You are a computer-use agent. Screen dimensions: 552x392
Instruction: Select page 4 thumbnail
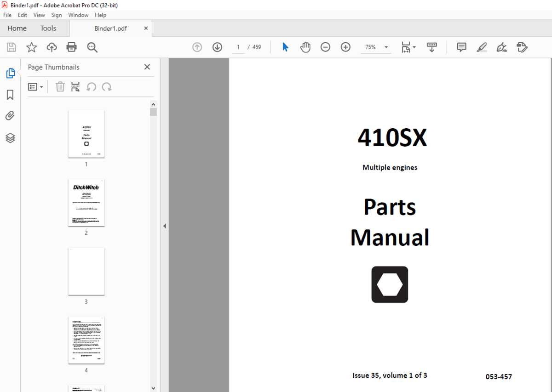(86, 340)
